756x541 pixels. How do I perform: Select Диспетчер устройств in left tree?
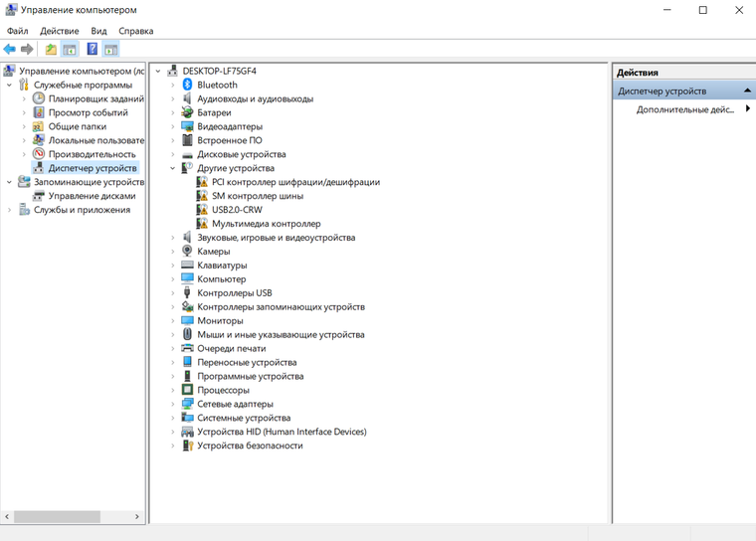(x=93, y=168)
